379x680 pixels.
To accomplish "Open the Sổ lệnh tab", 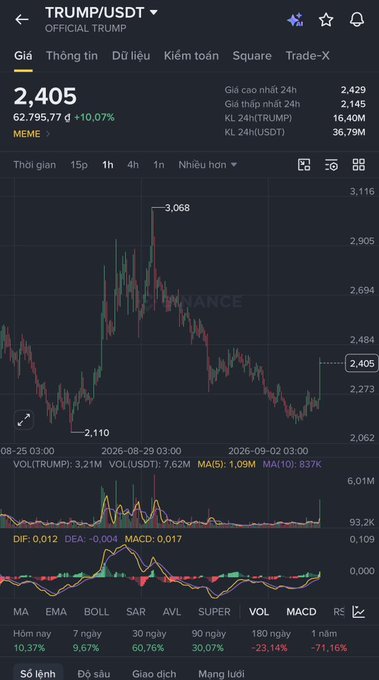I will (38, 673).
